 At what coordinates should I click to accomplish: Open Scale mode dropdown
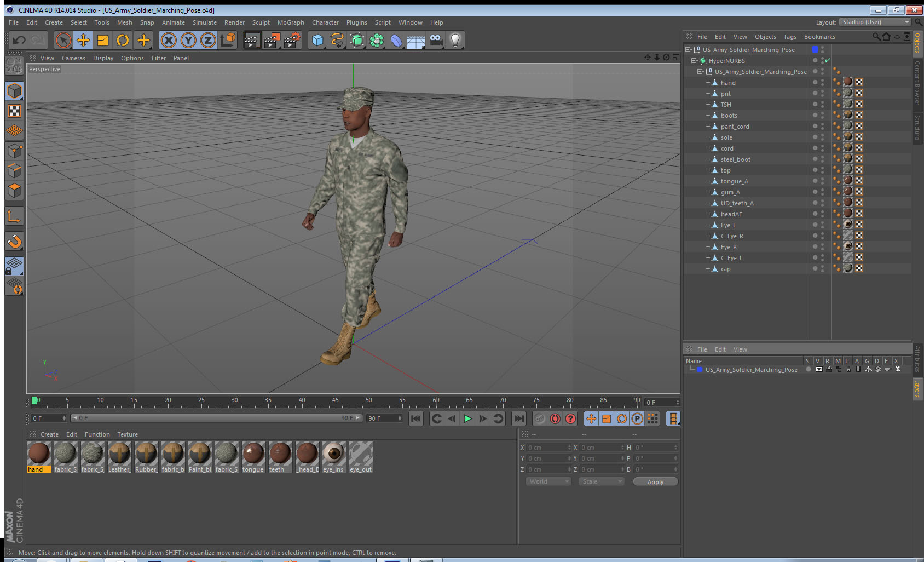[602, 481]
